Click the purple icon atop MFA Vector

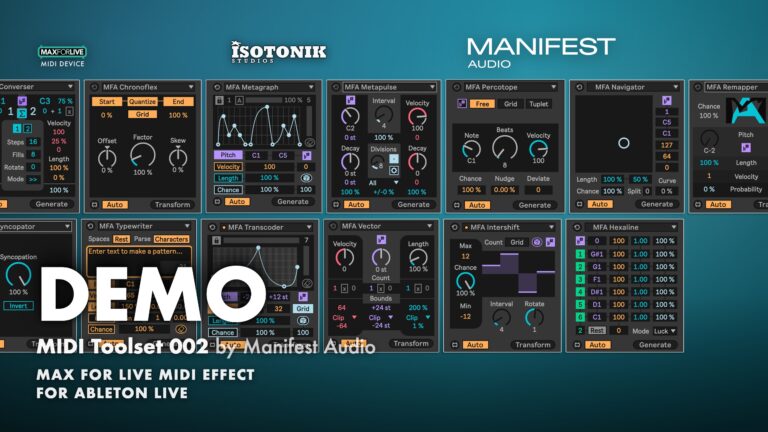381,239
